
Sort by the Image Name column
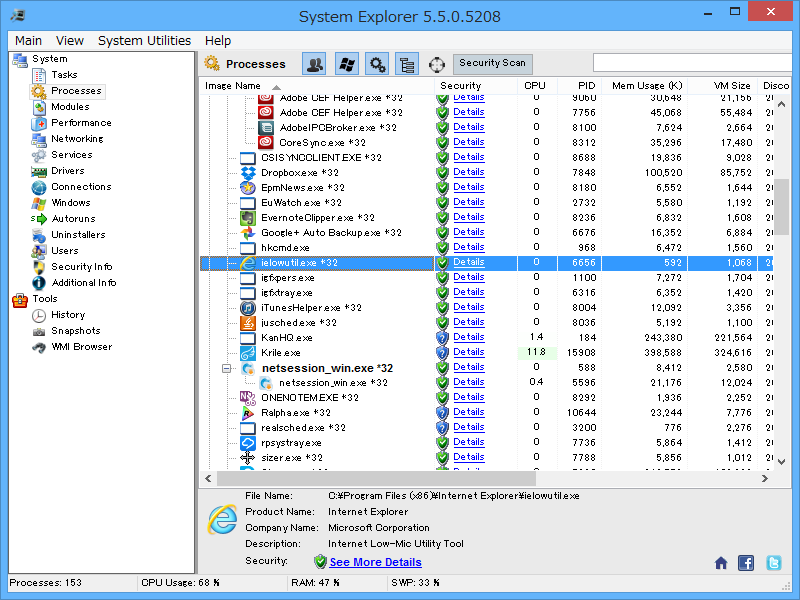click(316, 86)
